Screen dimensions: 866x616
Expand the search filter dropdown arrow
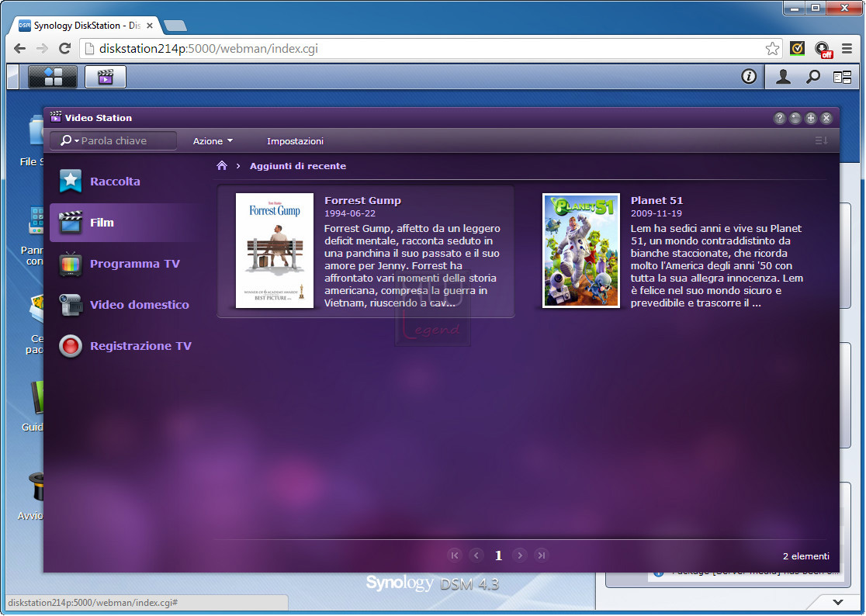click(x=77, y=140)
